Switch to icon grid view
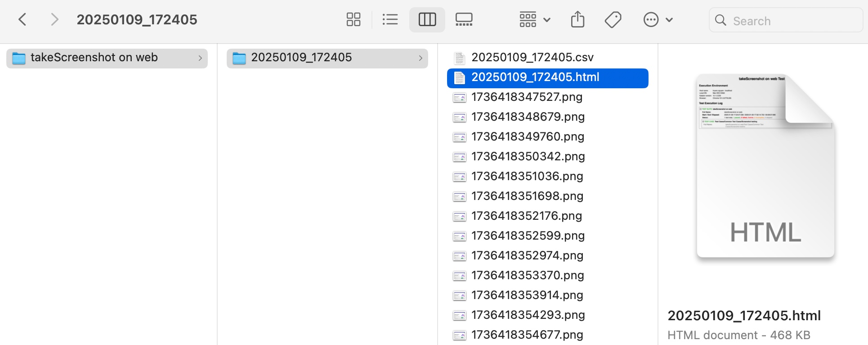Image resolution: width=868 pixels, height=345 pixels. [353, 19]
